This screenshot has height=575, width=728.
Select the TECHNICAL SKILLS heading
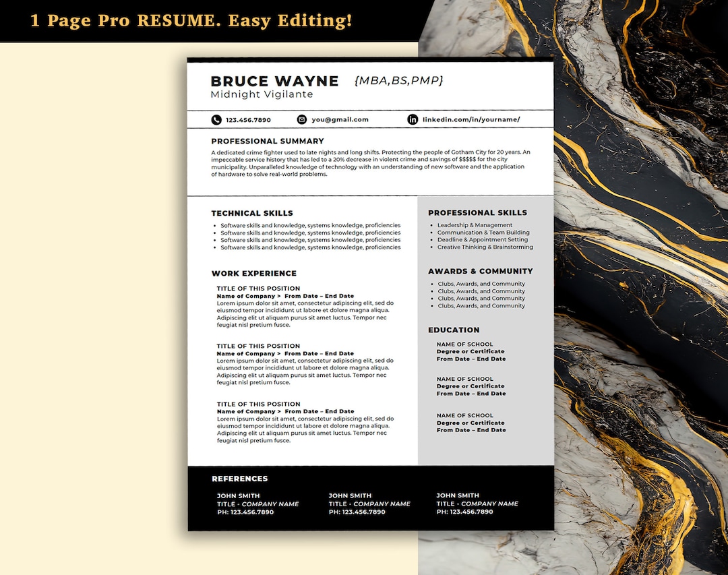(252, 213)
